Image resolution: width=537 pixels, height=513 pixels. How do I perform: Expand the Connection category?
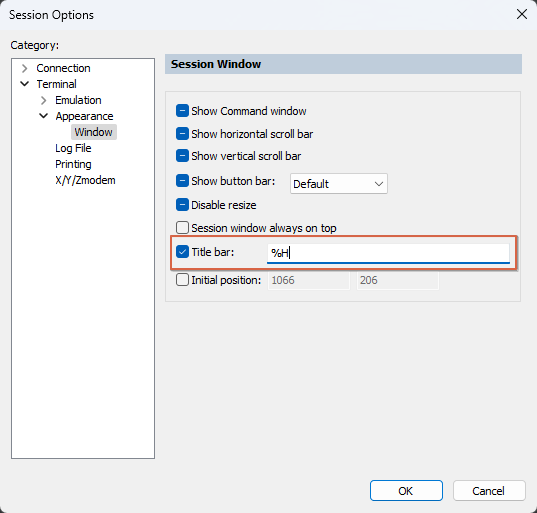click(24, 68)
